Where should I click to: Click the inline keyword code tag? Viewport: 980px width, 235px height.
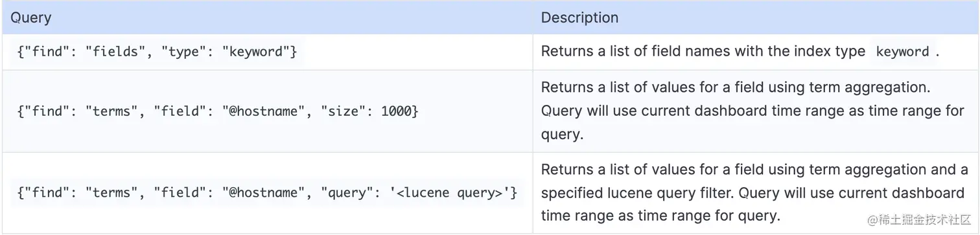pos(902,52)
